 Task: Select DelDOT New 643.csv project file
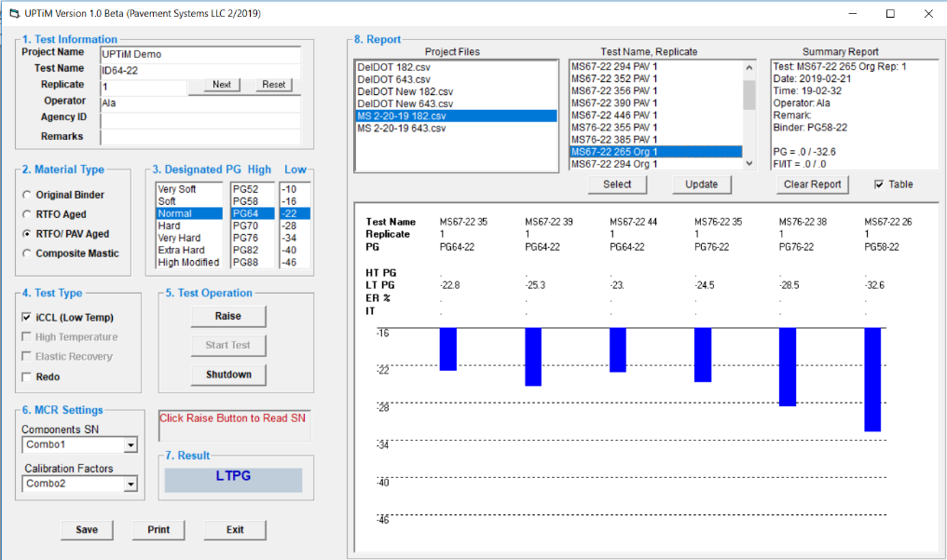click(405, 103)
